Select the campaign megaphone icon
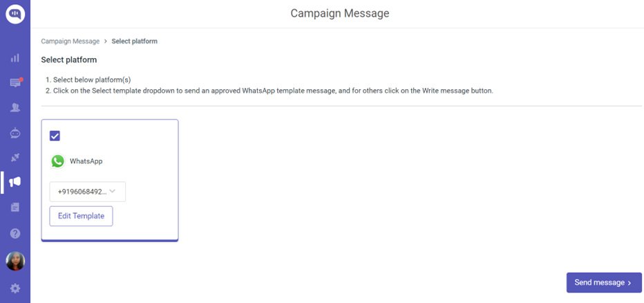Image resolution: width=644 pixels, height=303 pixels. pyautogui.click(x=15, y=182)
